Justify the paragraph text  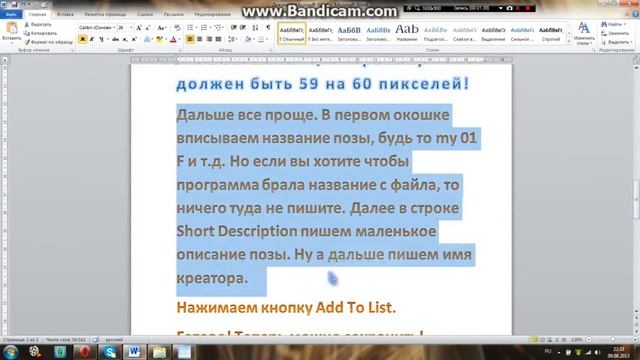218,39
